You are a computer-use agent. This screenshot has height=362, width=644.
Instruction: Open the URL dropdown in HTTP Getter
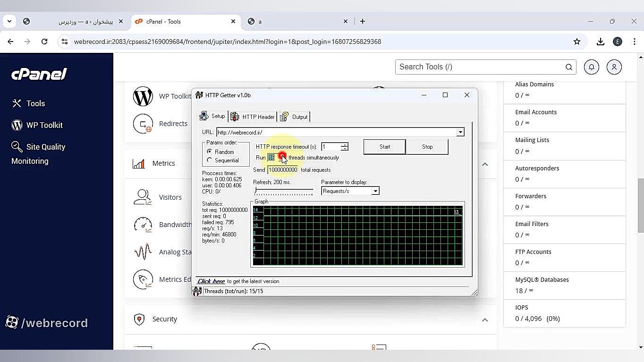coord(460,133)
